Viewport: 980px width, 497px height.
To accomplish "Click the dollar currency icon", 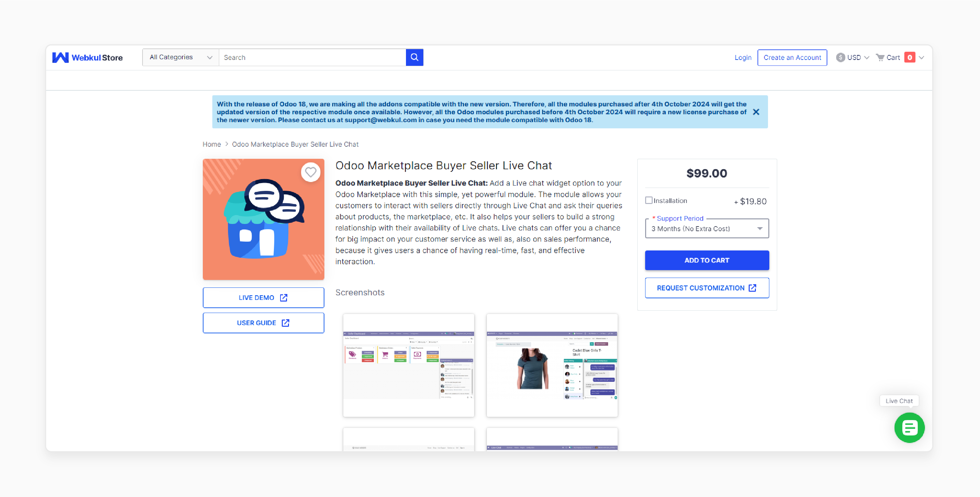I will click(840, 57).
